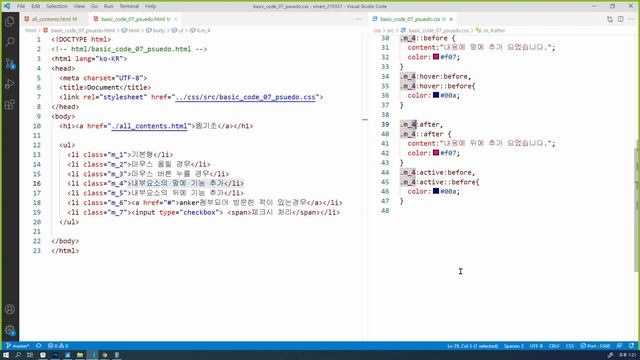Open Source Control view in activity bar
Viewport: 640px width, 360px height.
tap(10, 63)
